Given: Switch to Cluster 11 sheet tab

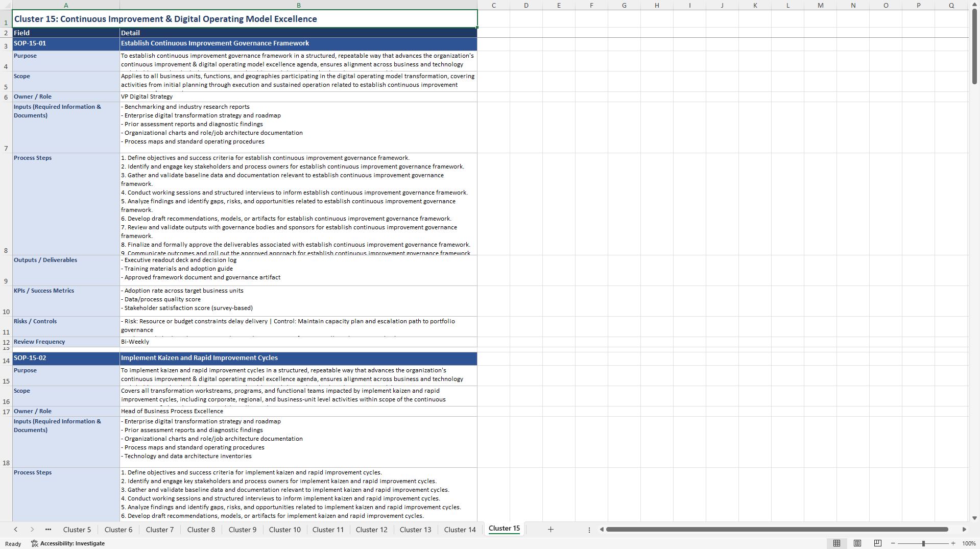Looking at the screenshot, I should pos(328,530).
